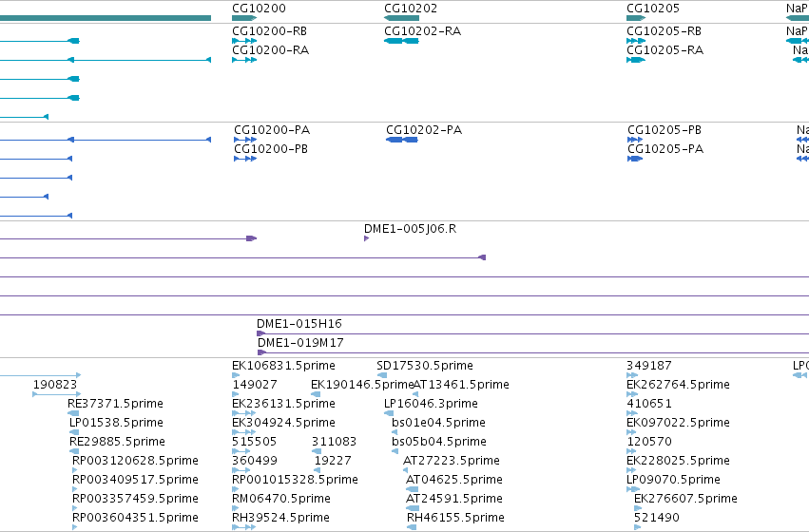This screenshot has width=809, height=532.
Task: Select EST LP09070.5prime
Action: click(x=673, y=480)
